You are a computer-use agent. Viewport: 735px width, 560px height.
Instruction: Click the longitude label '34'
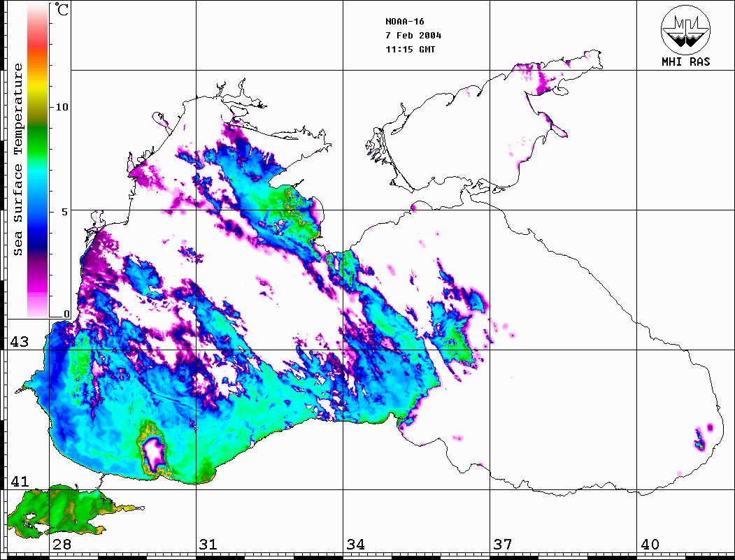[x=356, y=545]
